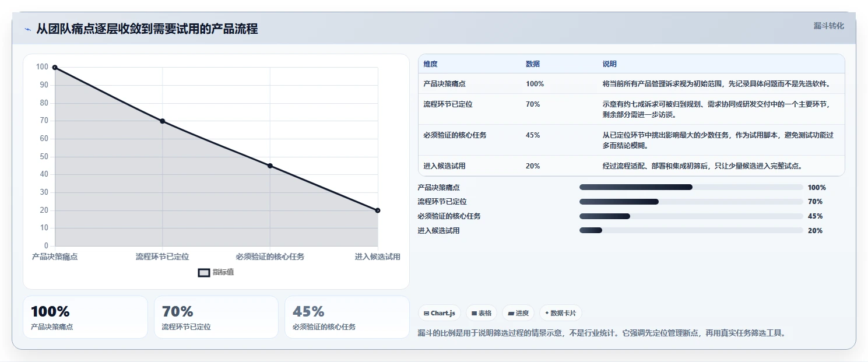Image resolution: width=868 pixels, height=362 pixels.
Task: Click the footnote starting 漏斗的比例是用于说明
Action: 602,333
